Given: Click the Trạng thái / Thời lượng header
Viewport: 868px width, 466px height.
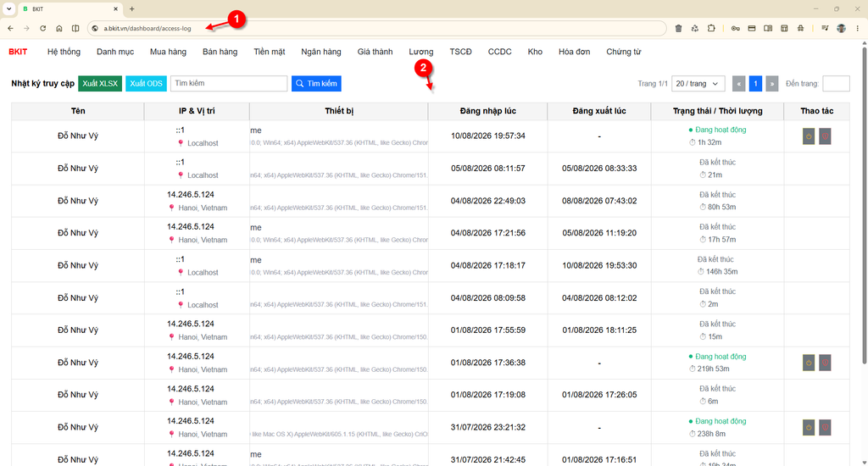Looking at the screenshot, I should 717,111.
